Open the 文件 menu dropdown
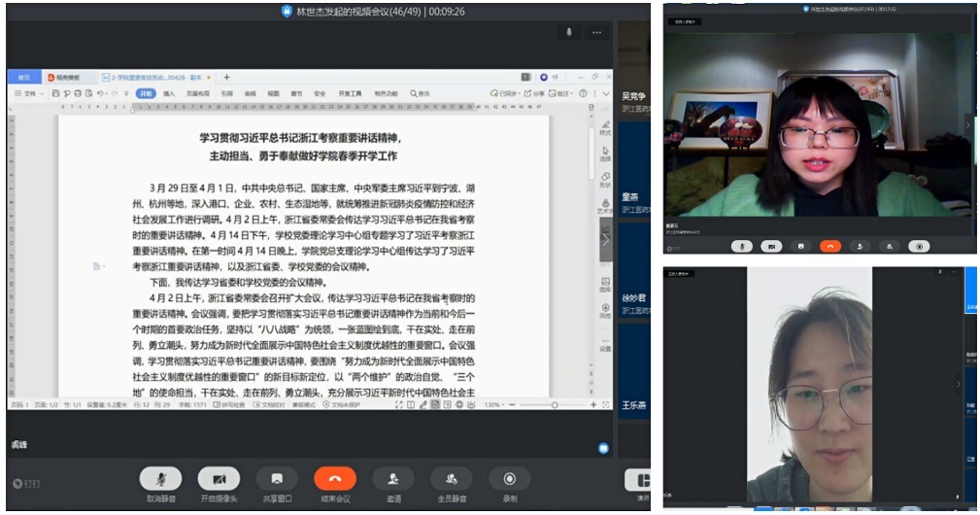The width and height of the screenshot is (980, 515). 29,93
